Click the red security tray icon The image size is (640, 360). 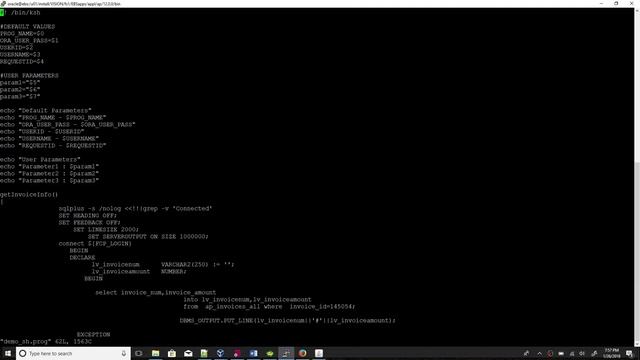pyautogui.click(x=550, y=353)
